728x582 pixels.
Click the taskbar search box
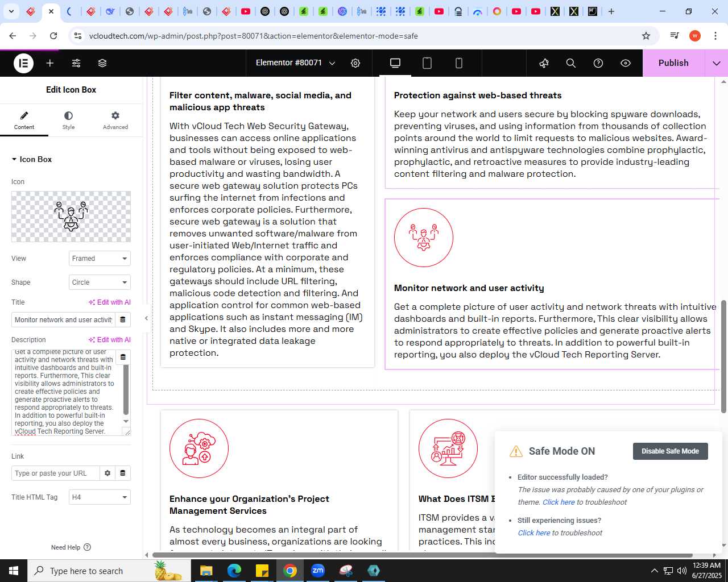[x=108, y=571]
